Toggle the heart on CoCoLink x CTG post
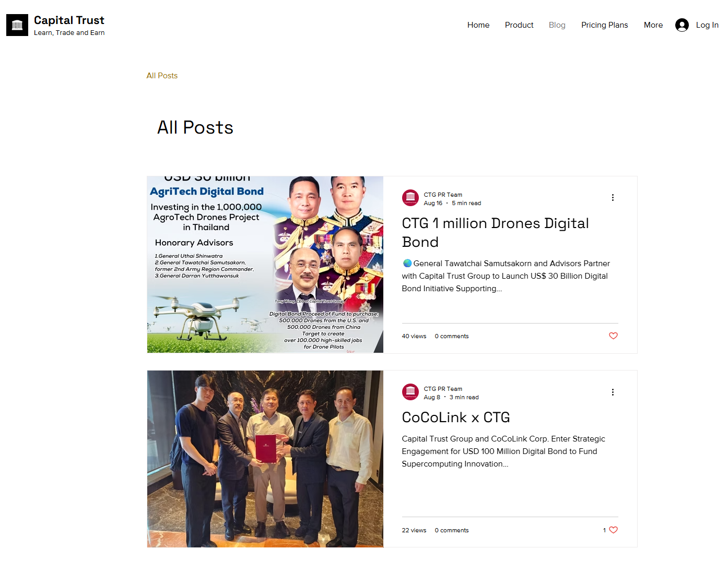The height and width of the screenshot is (561, 728). [x=613, y=530]
